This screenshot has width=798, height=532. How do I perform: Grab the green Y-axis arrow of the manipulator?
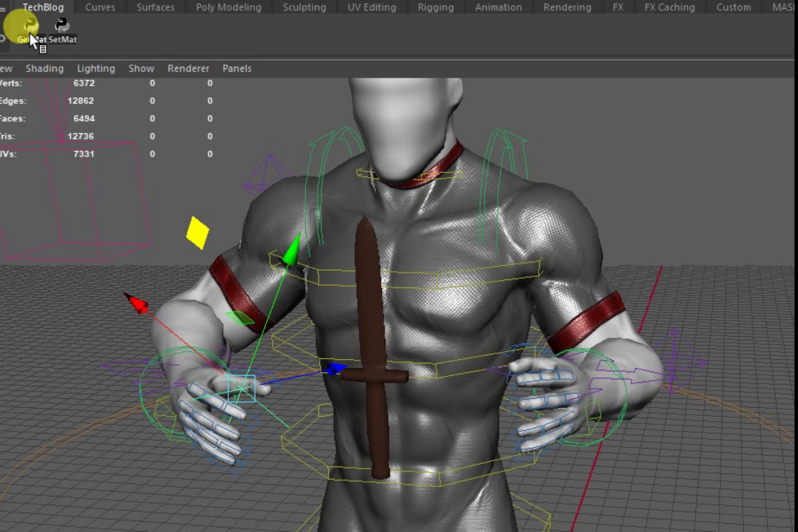coord(293,250)
